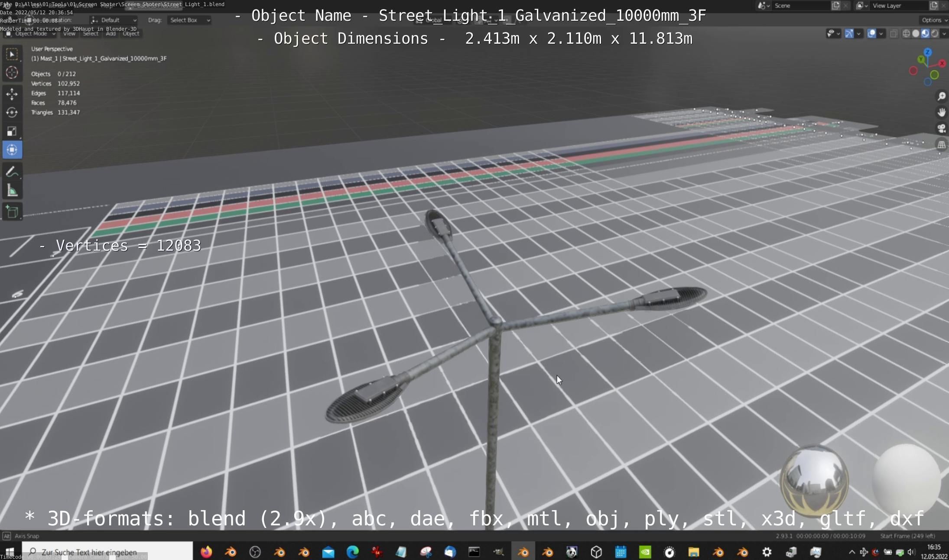949x560 pixels.
Task: Click the Windows search box
Action: 107,552
